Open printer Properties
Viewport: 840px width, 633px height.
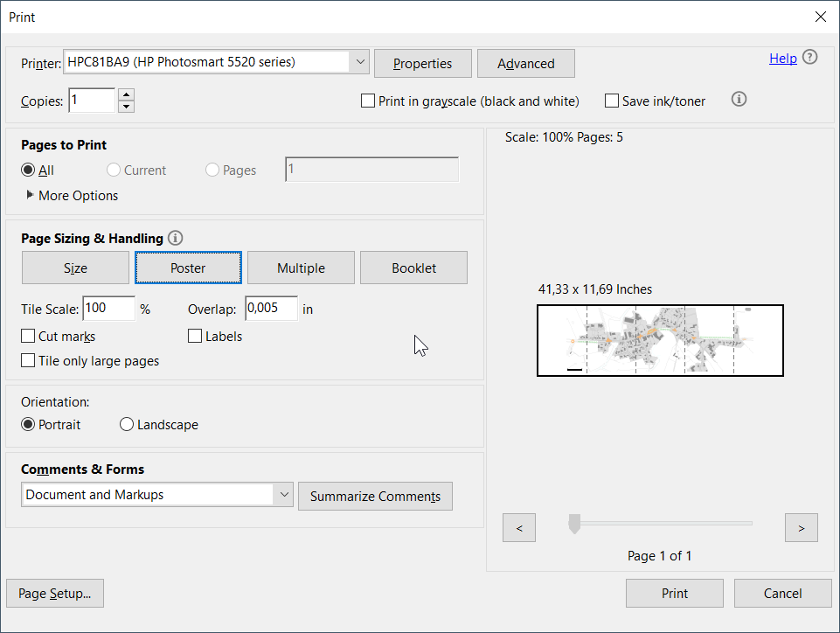[422, 63]
